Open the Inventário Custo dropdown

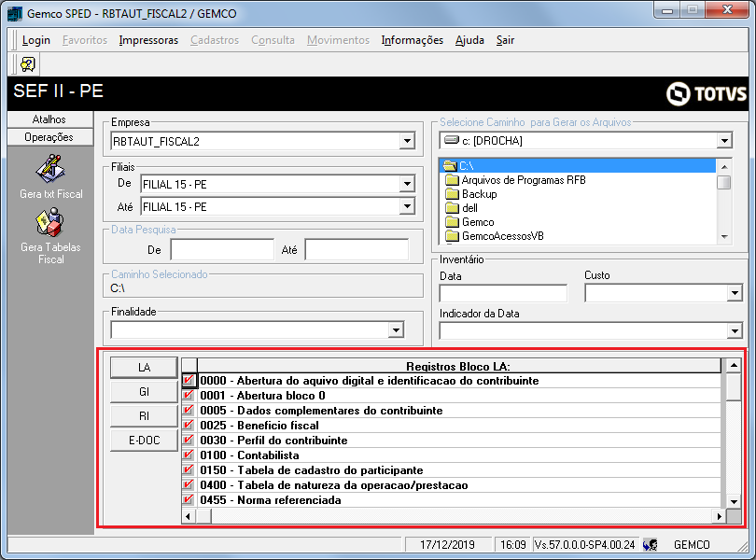click(735, 293)
